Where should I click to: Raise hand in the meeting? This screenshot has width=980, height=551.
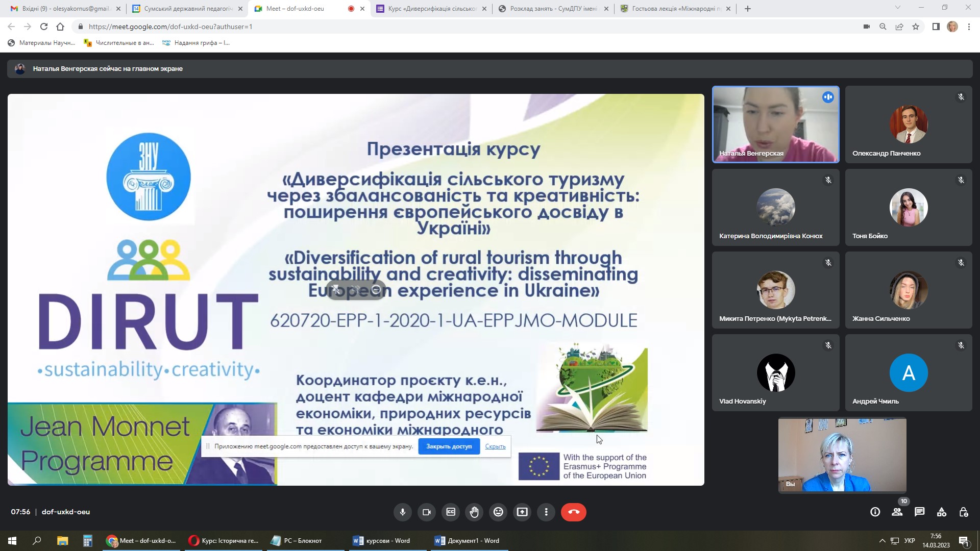(x=474, y=512)
